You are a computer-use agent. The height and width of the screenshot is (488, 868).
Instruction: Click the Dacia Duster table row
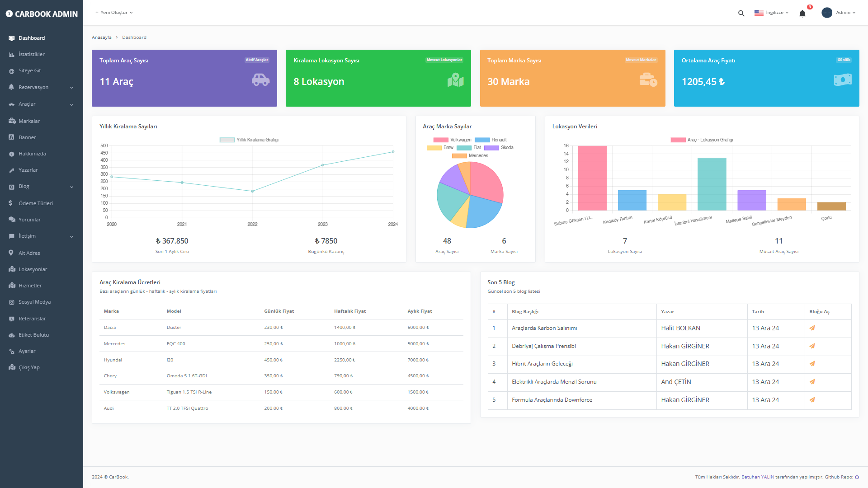[x=281, y=328]
